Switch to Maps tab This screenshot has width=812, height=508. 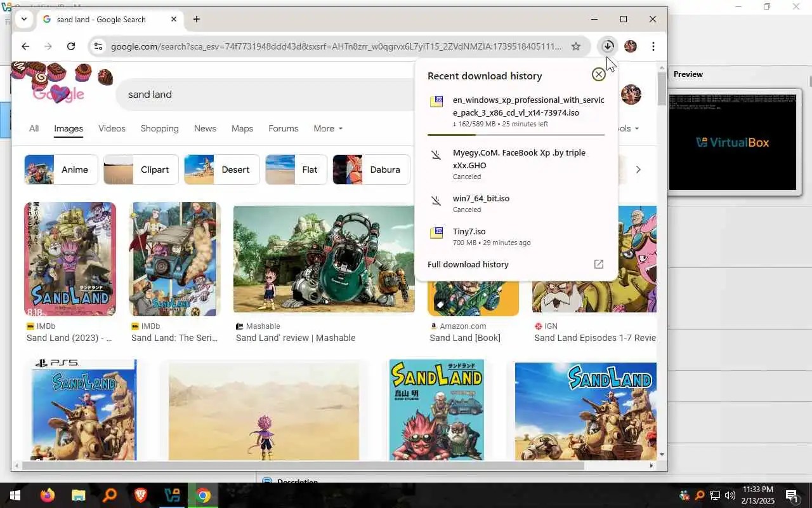tap(242, 128)
